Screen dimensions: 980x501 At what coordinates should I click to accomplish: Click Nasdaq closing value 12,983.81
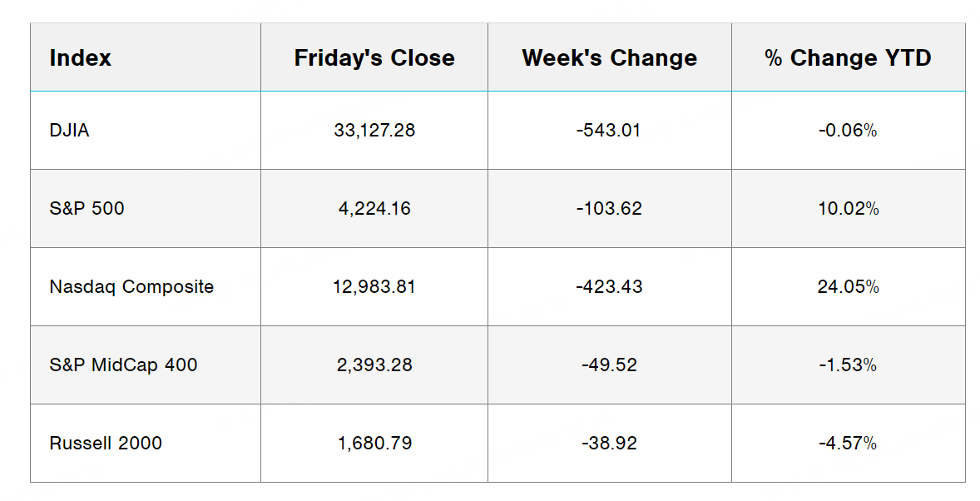374,287
